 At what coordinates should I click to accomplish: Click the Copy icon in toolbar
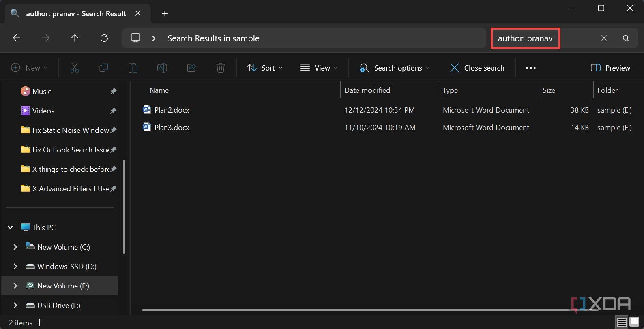click(104, 68)
